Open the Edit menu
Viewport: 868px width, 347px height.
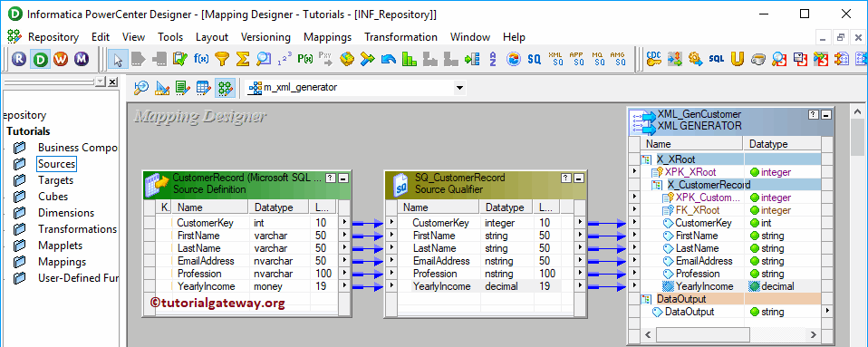[x=101, y=37]
